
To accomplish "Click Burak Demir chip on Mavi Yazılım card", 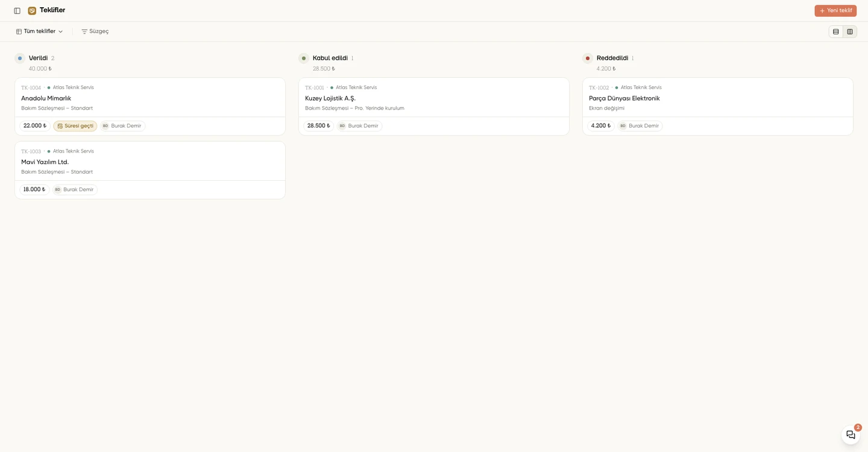I will tap(75, 190).
